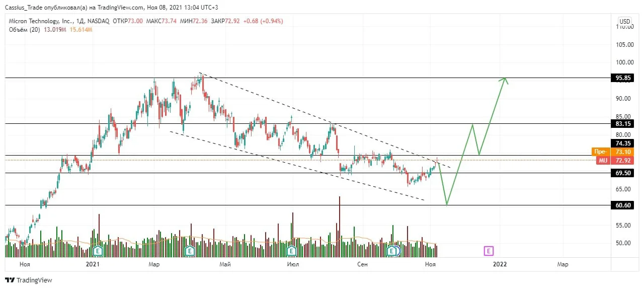
Task: Select the earnings E marker near Июл
Action: (x=291, y=250)
